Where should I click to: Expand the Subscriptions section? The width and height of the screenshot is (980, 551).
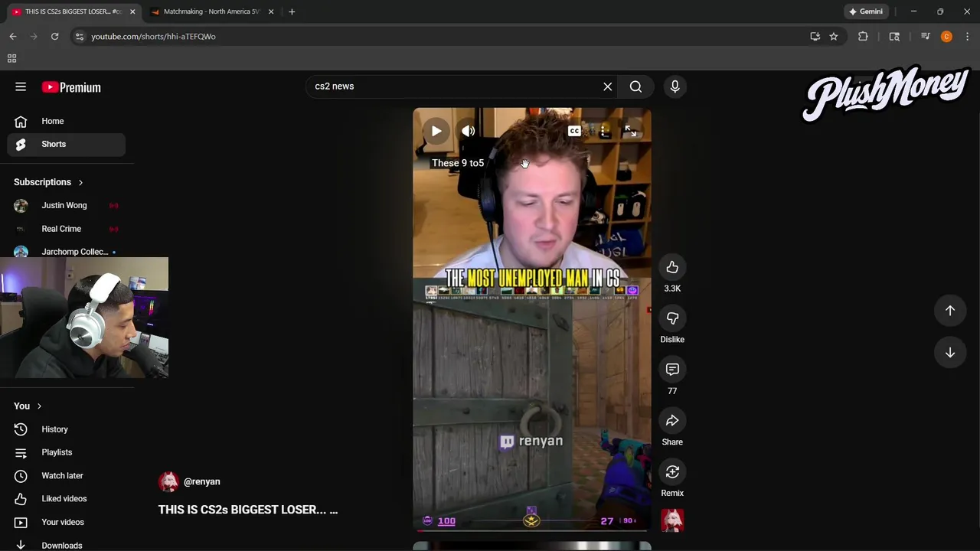[x=49, y=182]
